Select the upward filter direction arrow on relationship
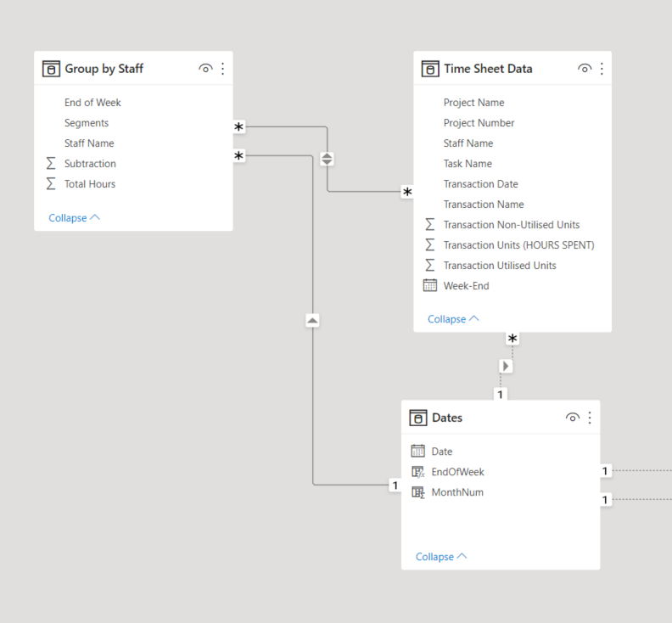Screen dimensions: 672x623 pos(312,320)
